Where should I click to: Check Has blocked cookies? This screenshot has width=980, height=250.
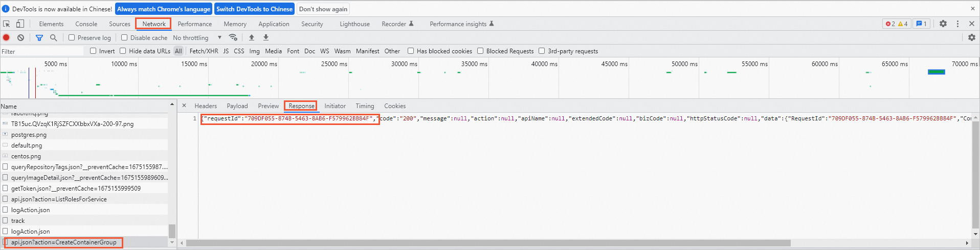coord(411,51)
